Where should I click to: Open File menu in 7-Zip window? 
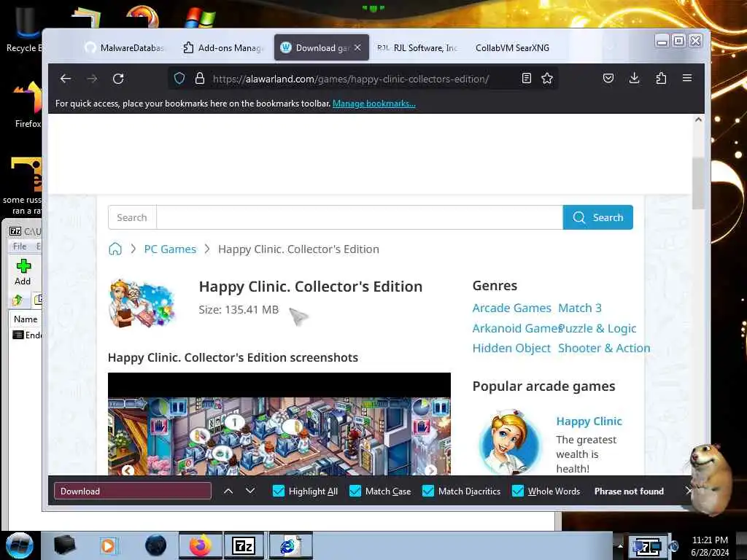pyautogui.click(x=20, y=246)
